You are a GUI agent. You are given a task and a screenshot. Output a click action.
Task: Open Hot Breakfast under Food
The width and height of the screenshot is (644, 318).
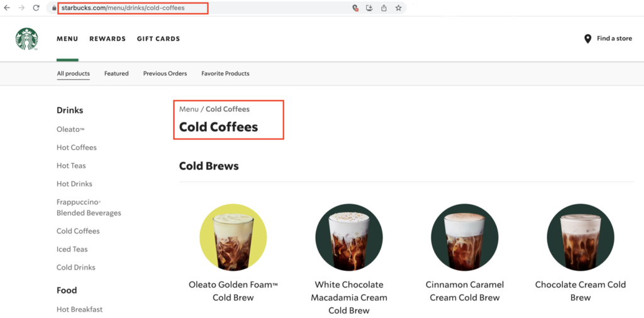[x=80, y=309]
